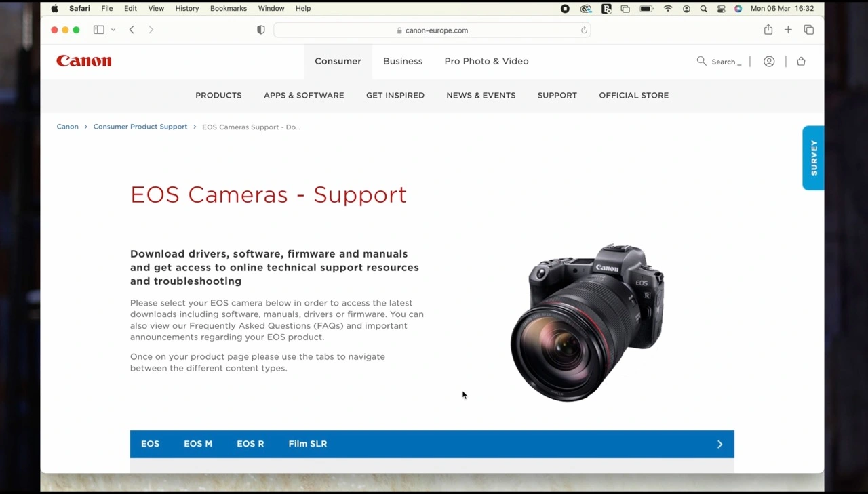868x494 pixels.
Task: Open the File menu
Action: (x=107, y=9)
